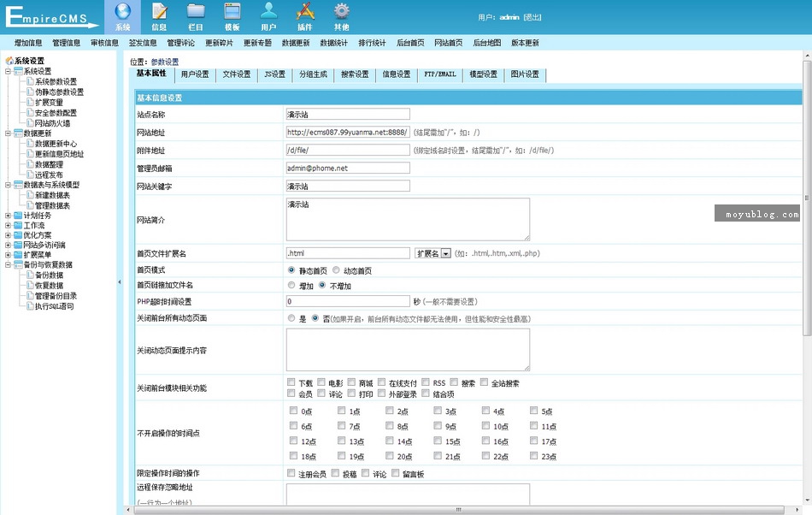
Task: Click the horizontal scrollbar at the bottom
Action: tap(459, 511)
